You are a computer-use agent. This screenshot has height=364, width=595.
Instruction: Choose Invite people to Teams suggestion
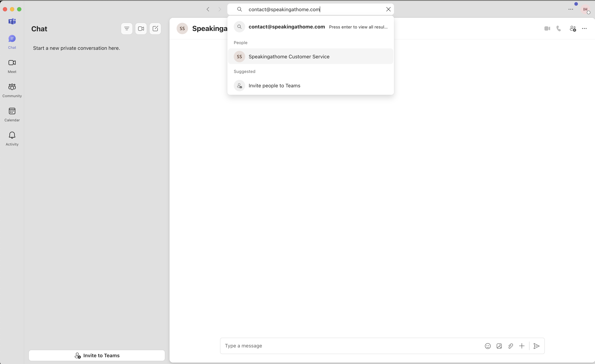click(x=275, y=85)
